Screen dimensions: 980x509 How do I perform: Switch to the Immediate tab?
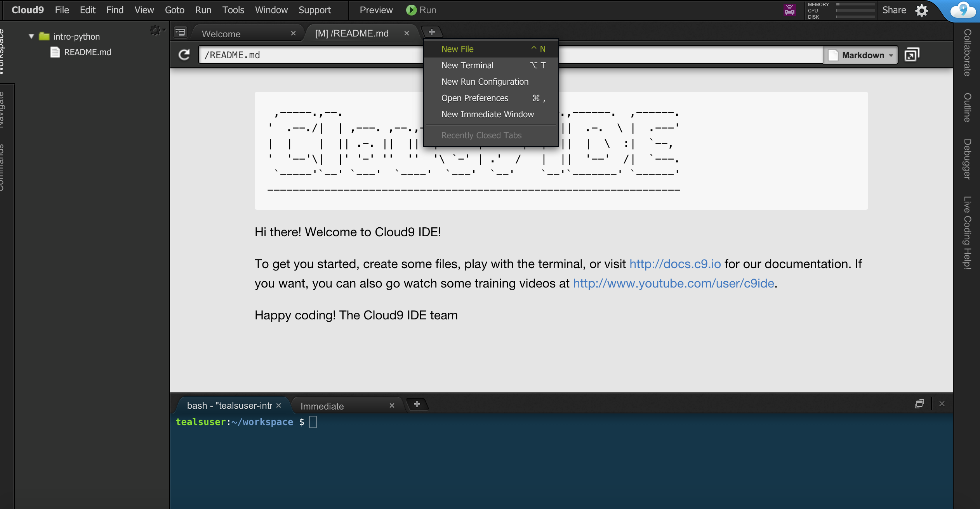[322, 406]
